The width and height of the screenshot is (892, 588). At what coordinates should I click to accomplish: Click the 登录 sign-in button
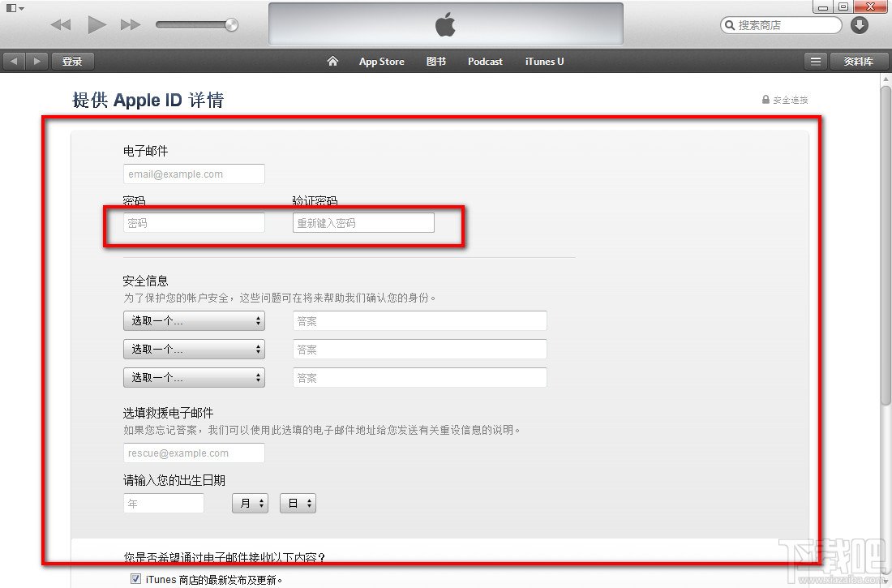click(72, 60)
